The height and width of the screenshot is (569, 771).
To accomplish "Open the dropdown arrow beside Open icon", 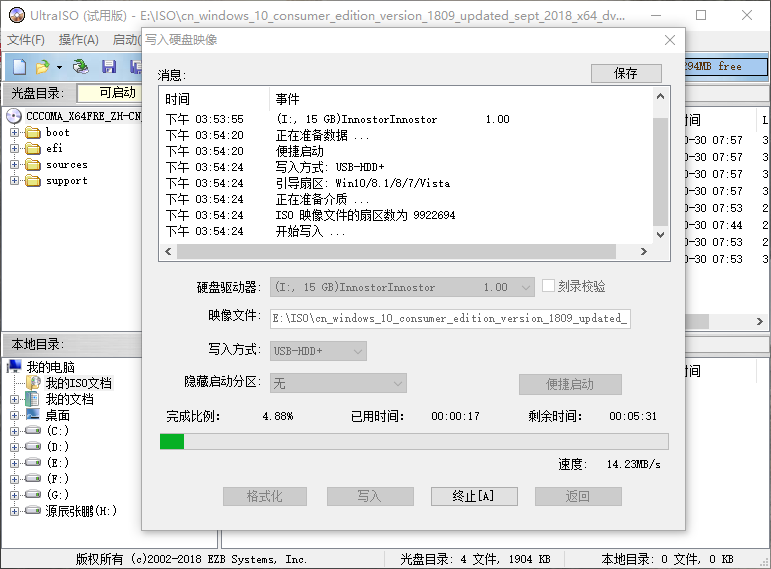I will [x=59, y=67].
